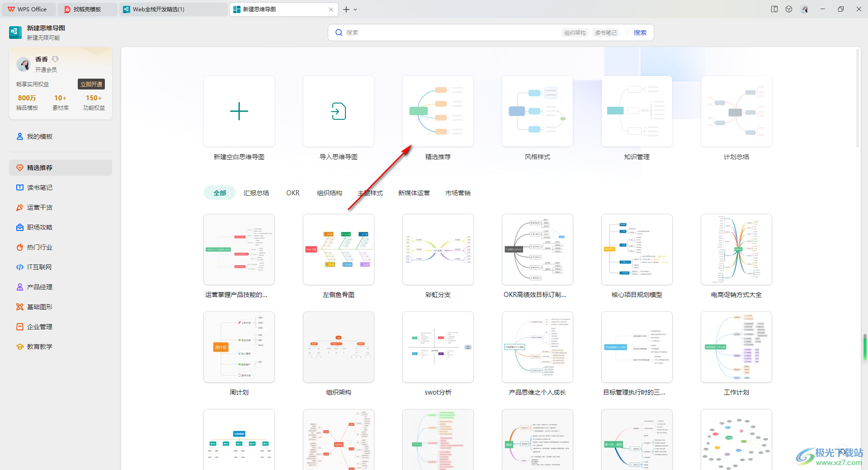Expand the new tab dropdown arrow

pos(355,9)
